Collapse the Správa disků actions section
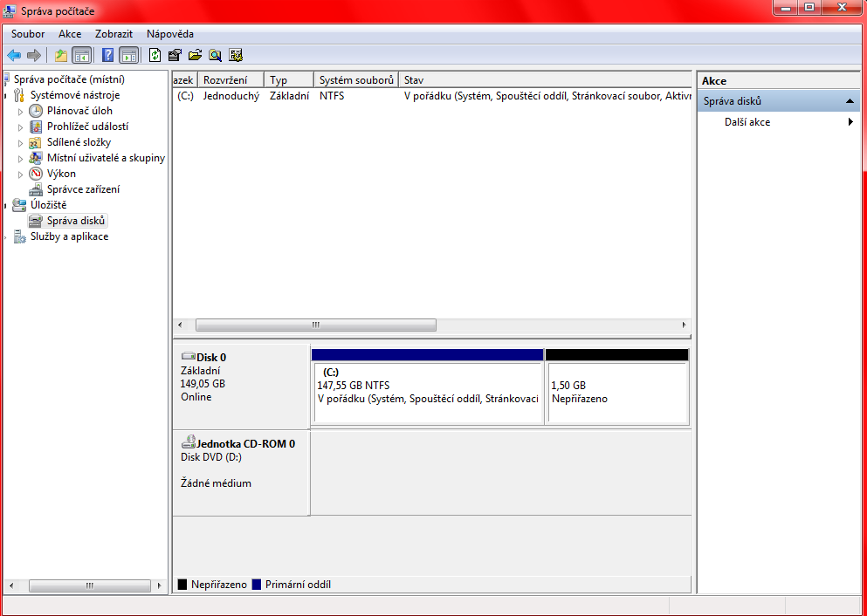This screenshot has width=867, height=616. pos(850,101)
